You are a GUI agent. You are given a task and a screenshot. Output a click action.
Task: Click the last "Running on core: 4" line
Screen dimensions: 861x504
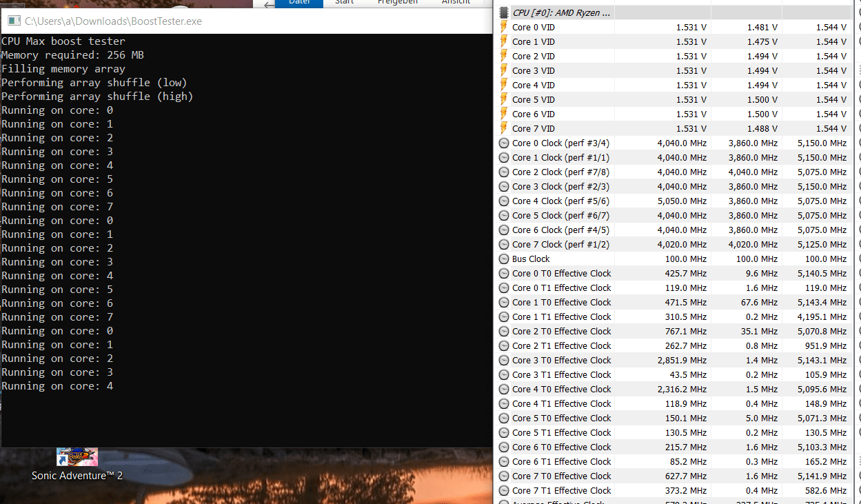coord(57,386)
